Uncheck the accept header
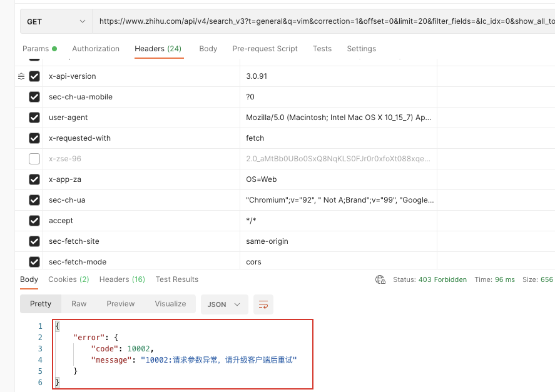 point(34,221)
